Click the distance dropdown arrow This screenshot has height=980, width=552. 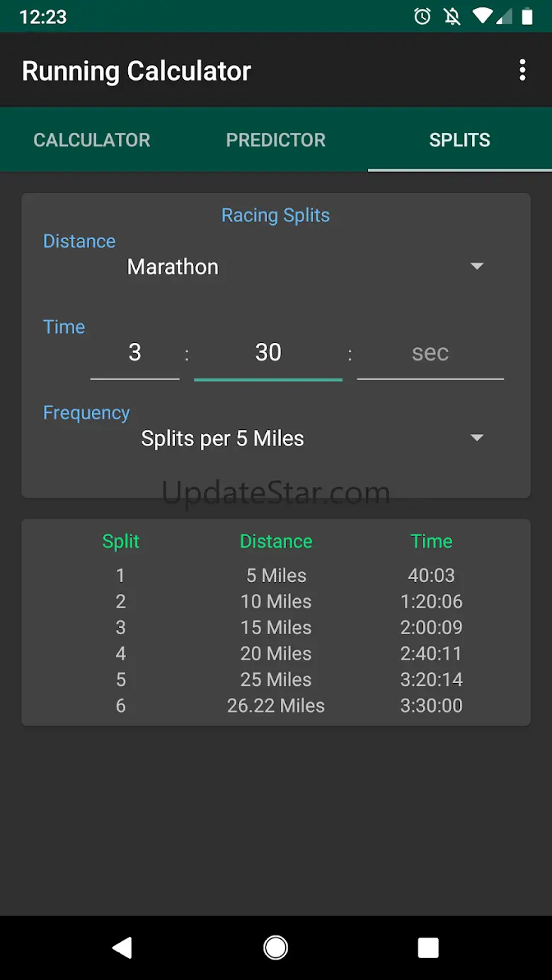[477, 267]
